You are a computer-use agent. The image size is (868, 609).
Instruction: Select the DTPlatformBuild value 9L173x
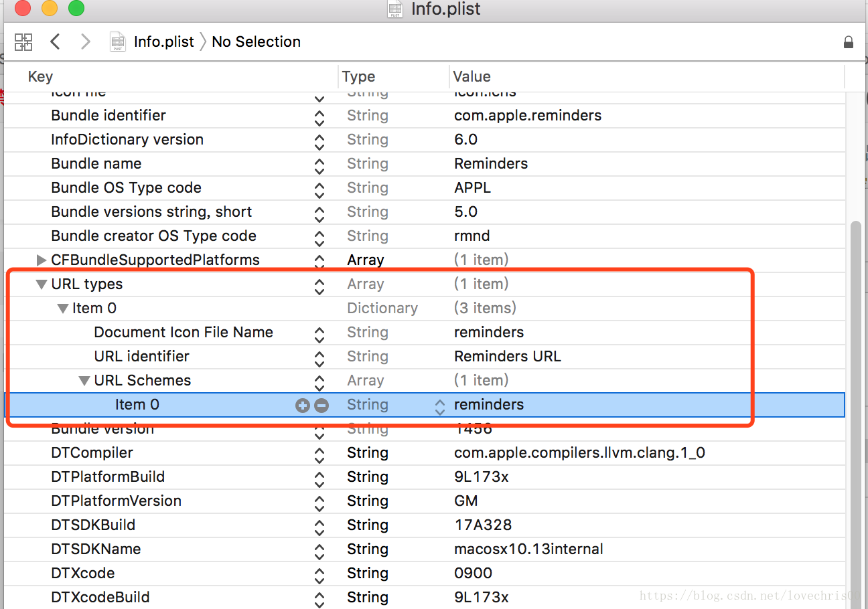coord(483,476)
